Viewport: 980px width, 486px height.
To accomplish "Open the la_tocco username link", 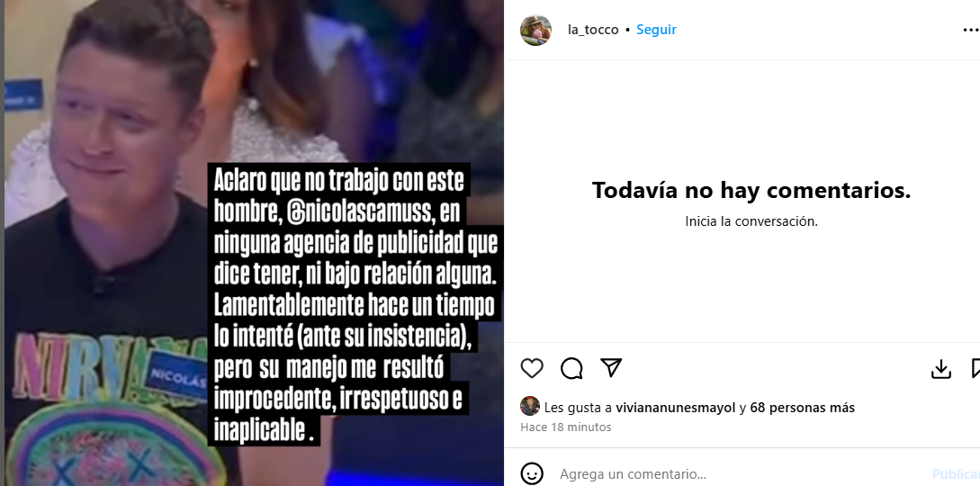I will (x=592, y=30).
